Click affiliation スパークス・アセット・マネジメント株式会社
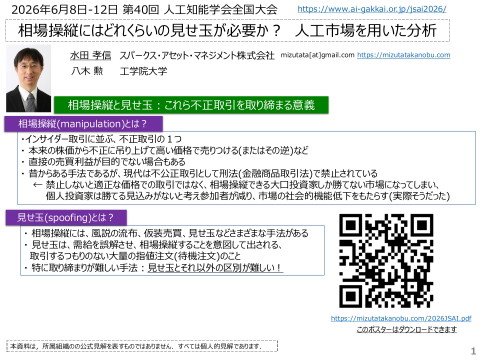 click(197, 55)
